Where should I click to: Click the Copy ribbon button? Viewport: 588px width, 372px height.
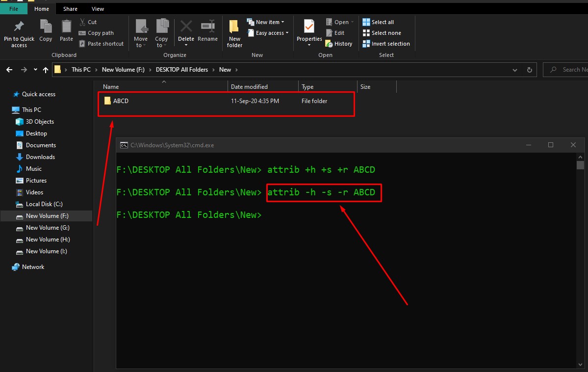[46, 31]
